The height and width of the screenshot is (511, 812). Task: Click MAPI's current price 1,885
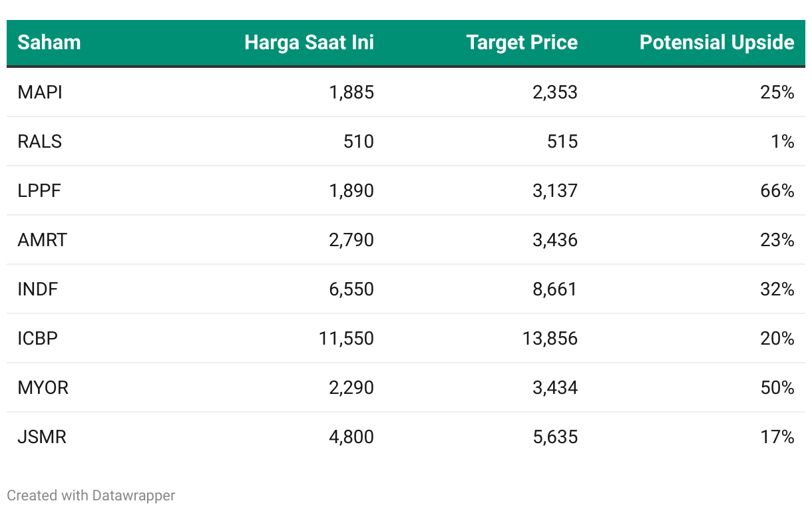[352, 92]
